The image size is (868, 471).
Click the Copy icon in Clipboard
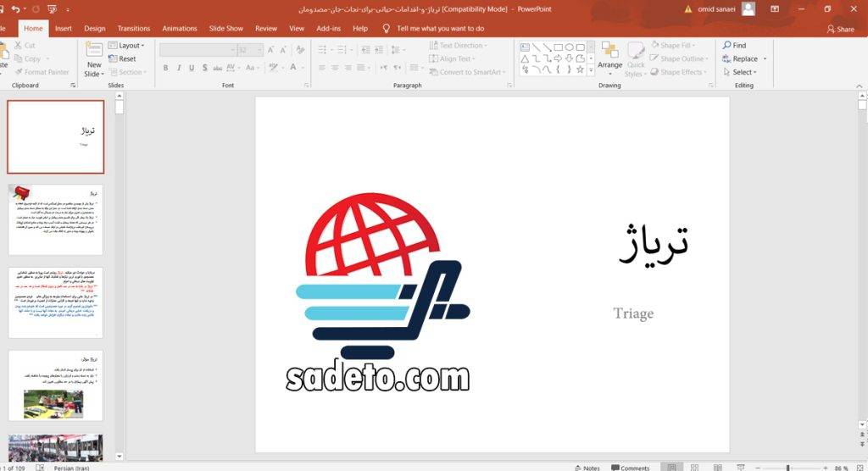coord(19,58)
